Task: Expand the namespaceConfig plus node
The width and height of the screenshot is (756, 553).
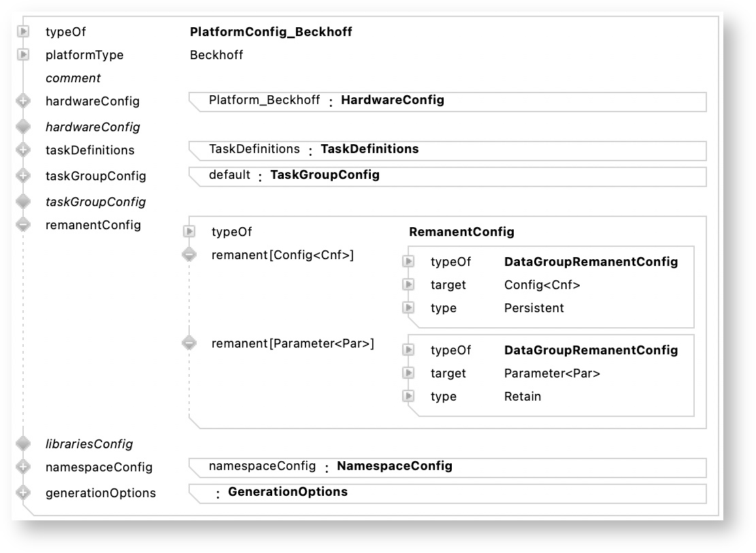Action: click(24, 467)
